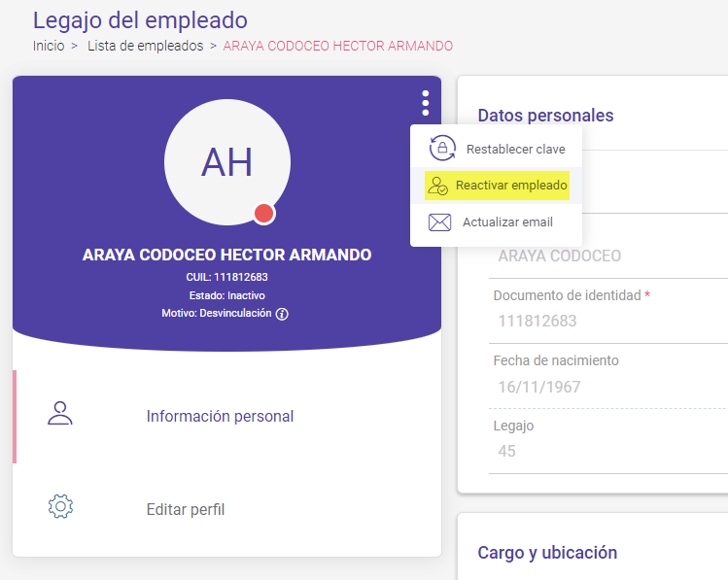Click the Legajo label

click(513, 426)
